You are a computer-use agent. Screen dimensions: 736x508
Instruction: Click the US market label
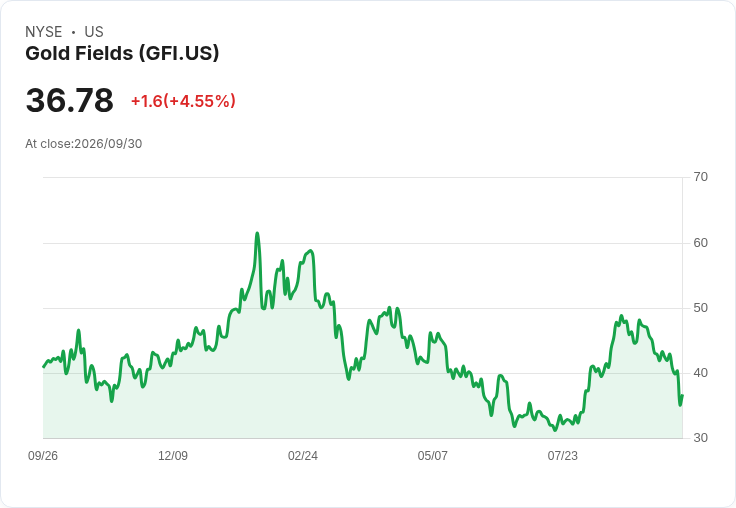[94, 32]
